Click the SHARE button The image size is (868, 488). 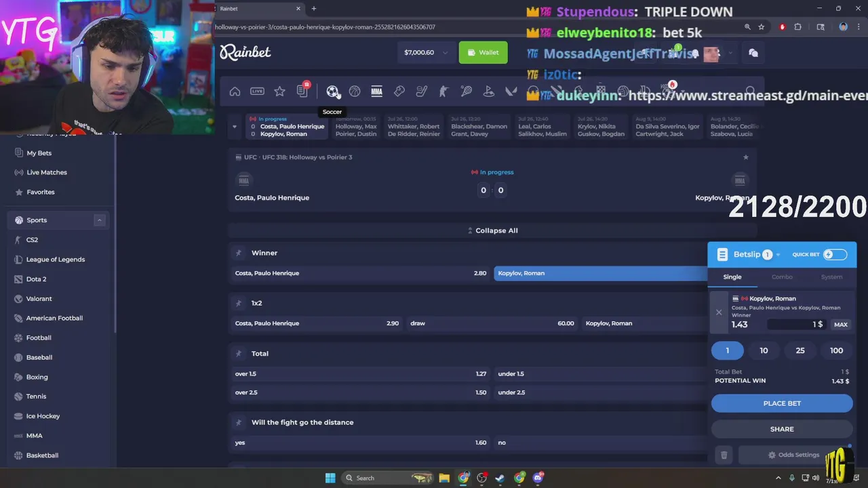pos(782,429)
